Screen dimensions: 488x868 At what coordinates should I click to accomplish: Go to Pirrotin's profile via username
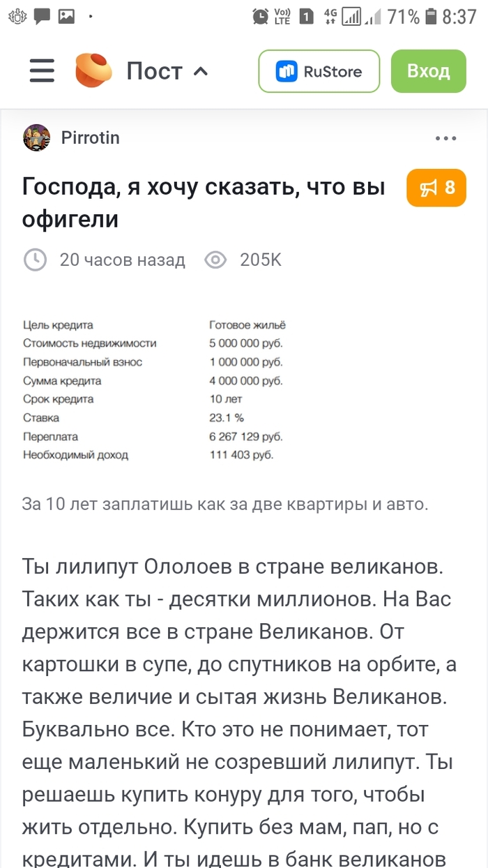point(91,138)
